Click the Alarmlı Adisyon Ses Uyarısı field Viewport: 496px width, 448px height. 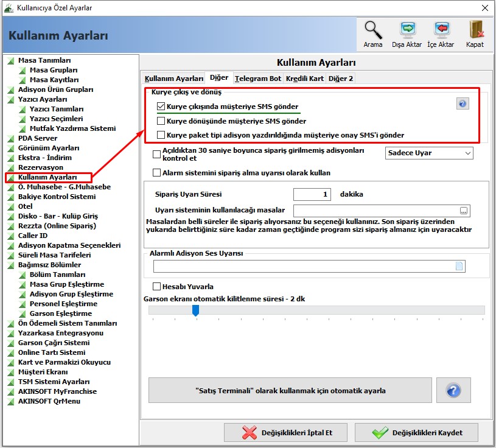309,267
